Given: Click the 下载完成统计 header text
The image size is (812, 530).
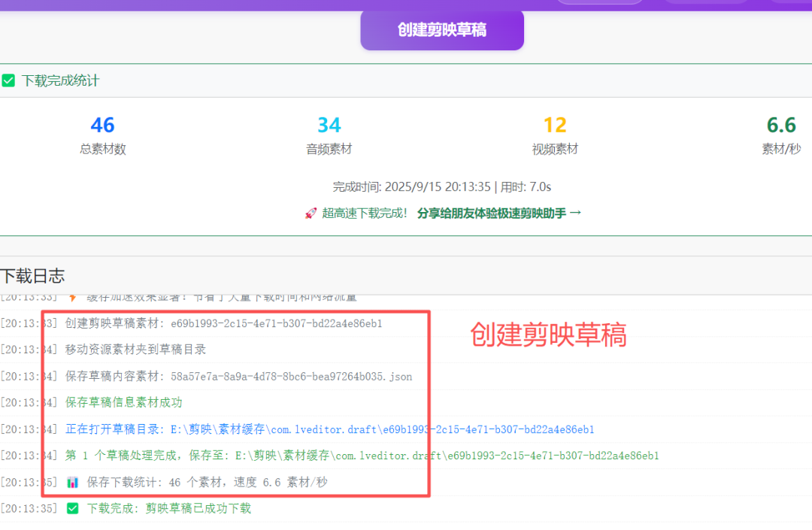Looking at the screenshot, I should (61, 80).
